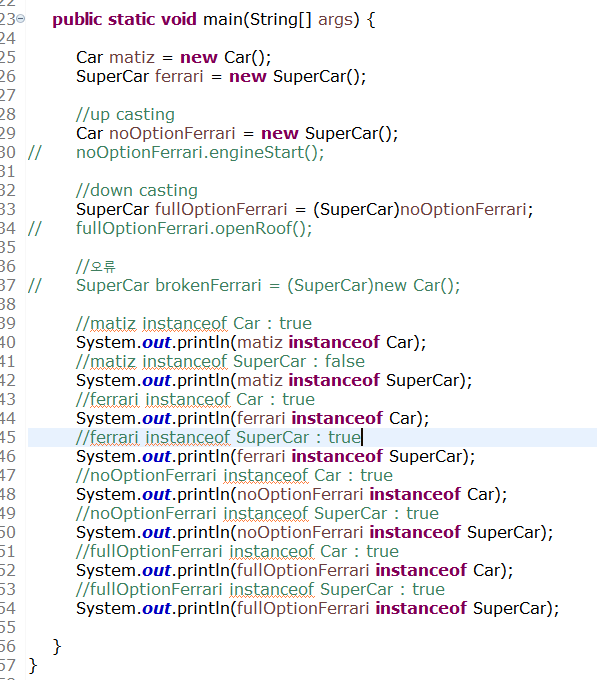Click 'println(ferrari instanceof Car);' statement
The width and height of the screenshot is (597, 680).
(x=253, y=418)
